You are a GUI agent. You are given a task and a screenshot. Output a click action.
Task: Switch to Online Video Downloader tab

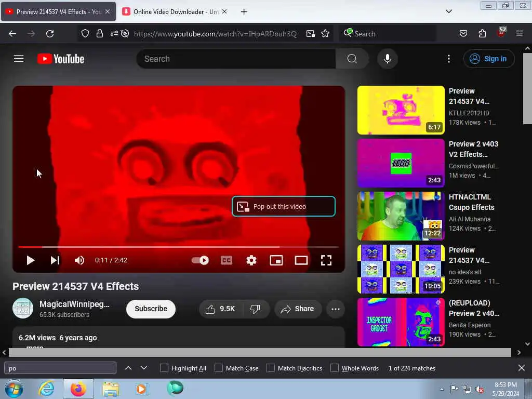point(175,11)
